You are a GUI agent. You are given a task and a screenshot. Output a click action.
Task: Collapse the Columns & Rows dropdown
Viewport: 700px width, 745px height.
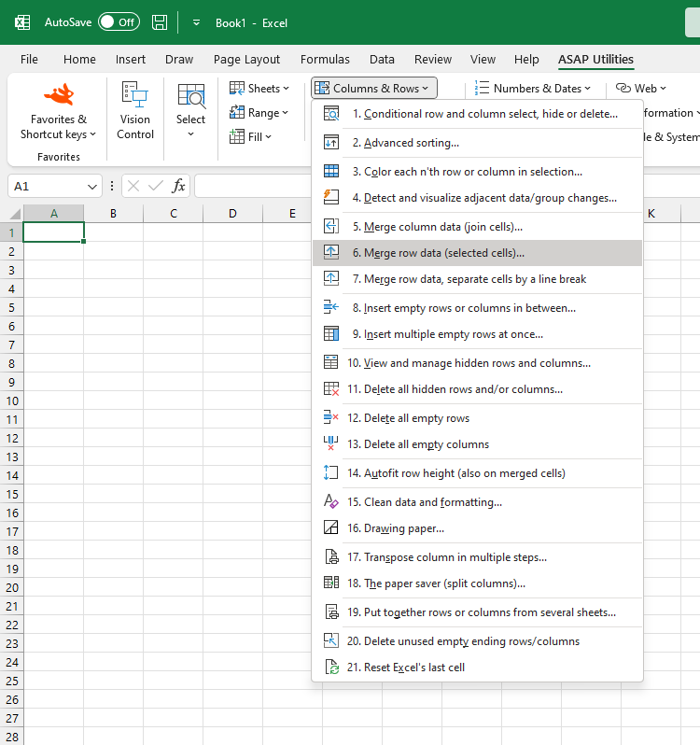click(373, 89)
